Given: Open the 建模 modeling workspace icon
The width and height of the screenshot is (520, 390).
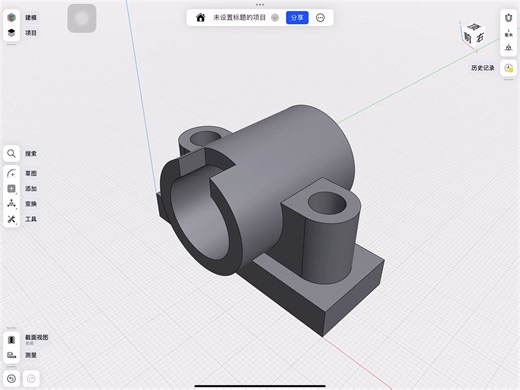Looking at the screenshot, I should tap(11, 17).
